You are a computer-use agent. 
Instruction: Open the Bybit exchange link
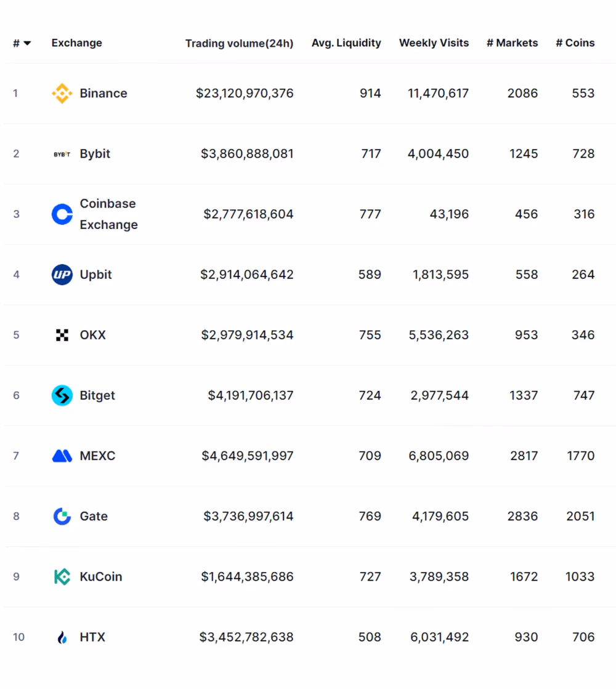click(95, 154)
